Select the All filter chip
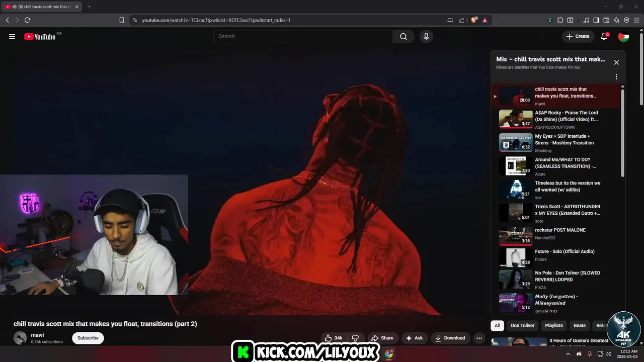Viewport: 644px width, 362px height. pyautogui.click(x=497, y=325)
